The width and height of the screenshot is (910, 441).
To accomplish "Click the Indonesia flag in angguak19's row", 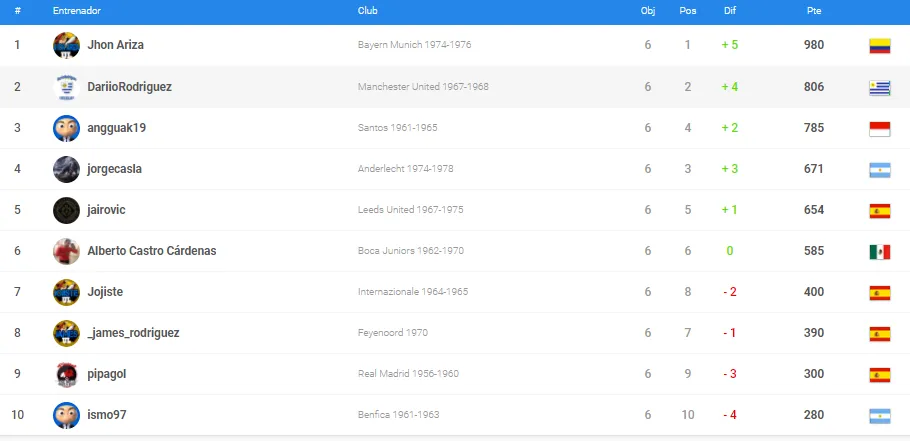I will point(880,129).
